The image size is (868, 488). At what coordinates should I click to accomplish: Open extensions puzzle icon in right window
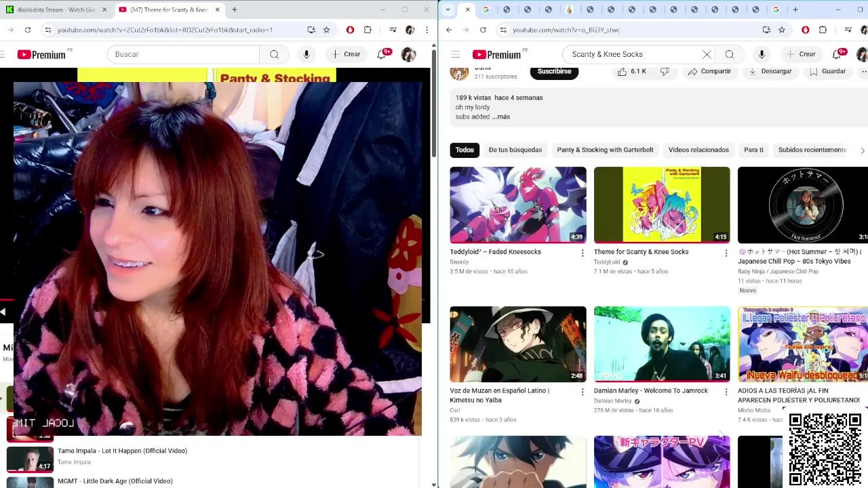[823, 30]
